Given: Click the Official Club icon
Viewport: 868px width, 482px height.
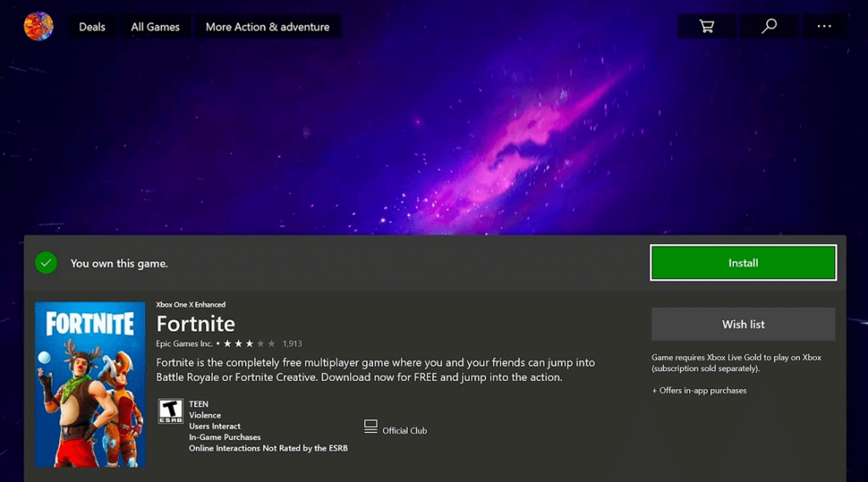Looking at the screenshot, I should (370, 427).
